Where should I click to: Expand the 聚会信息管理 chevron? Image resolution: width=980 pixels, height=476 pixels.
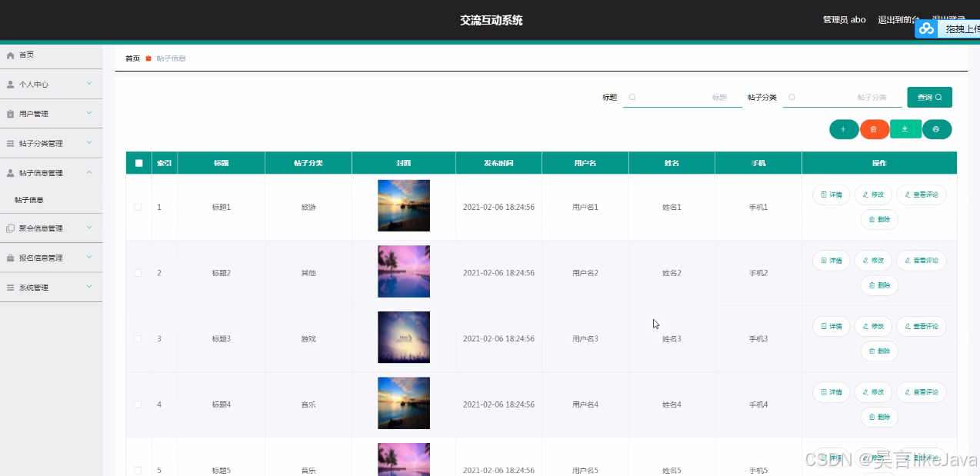coord(89,228)
